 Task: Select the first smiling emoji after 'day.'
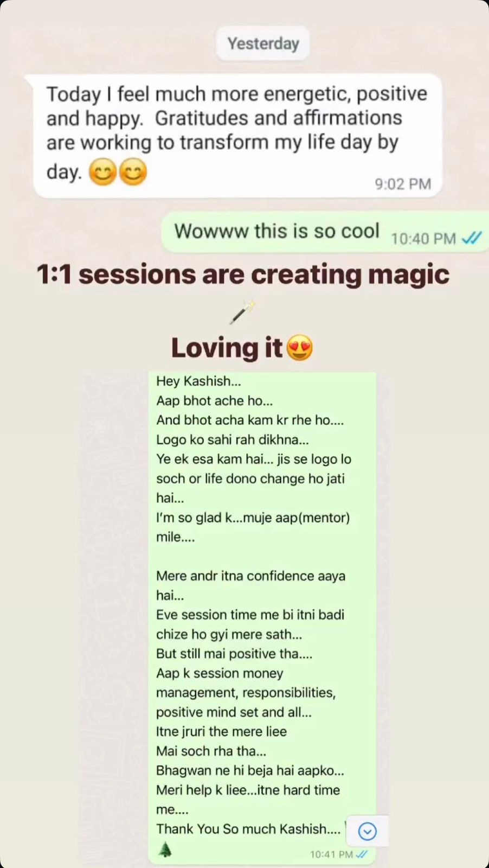click(x=102, y=173)
